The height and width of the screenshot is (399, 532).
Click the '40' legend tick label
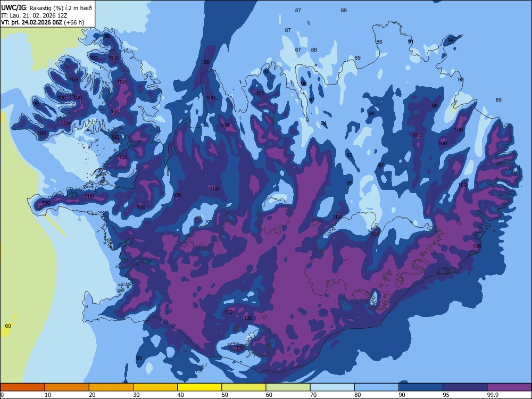tap(180, 395)
